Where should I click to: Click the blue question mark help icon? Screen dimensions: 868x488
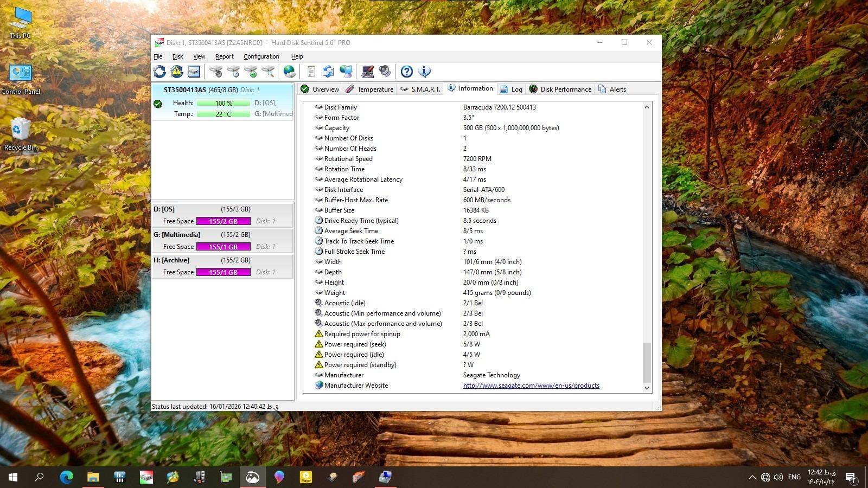point(407,72)
